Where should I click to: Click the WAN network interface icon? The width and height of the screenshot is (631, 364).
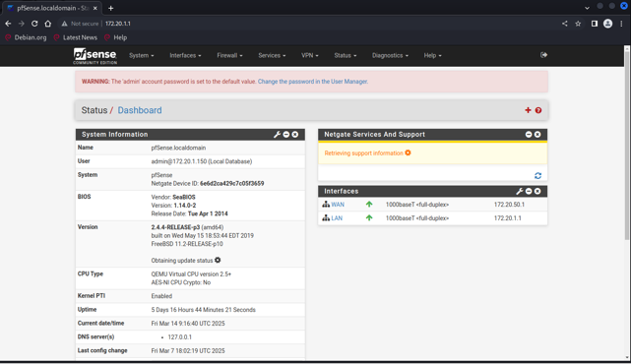pos(326,205)
